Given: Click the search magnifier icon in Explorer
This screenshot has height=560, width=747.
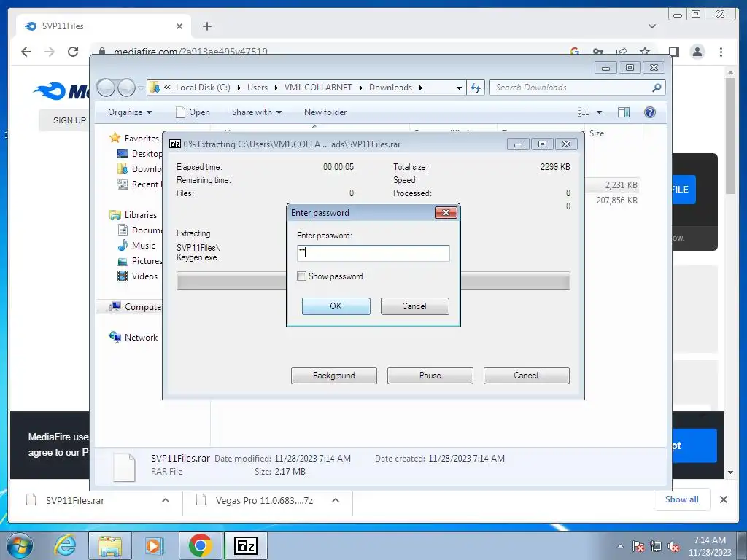Looking at the screenshot, I should (x=657, y=87).
